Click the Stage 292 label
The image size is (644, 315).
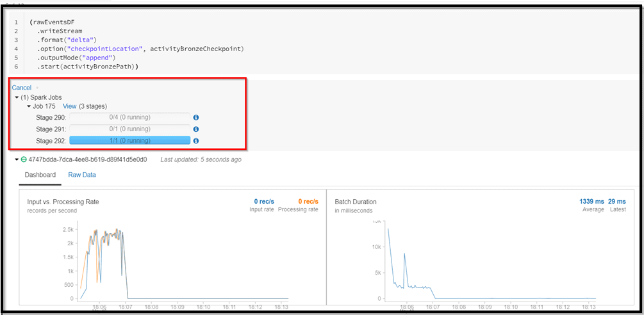point(51,141)
